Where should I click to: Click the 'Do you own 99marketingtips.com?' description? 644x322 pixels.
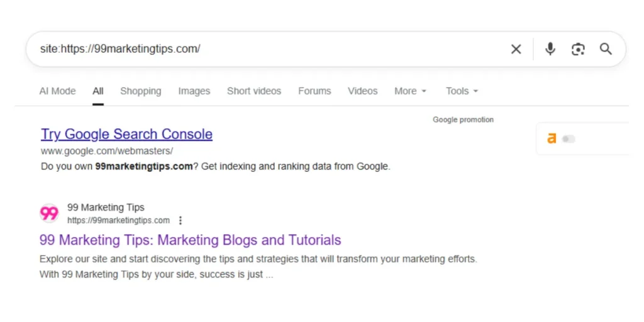pos(216,167)
